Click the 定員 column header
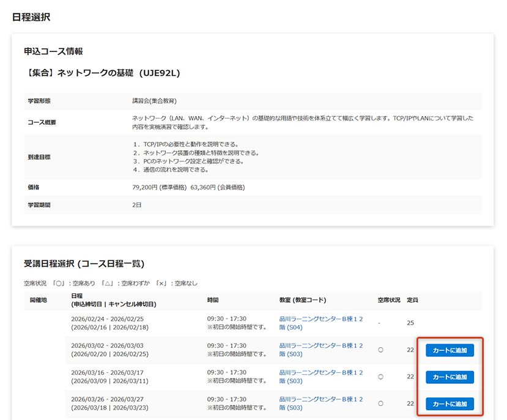The width and height of the screenshot is (507, 420). [412, 300]
